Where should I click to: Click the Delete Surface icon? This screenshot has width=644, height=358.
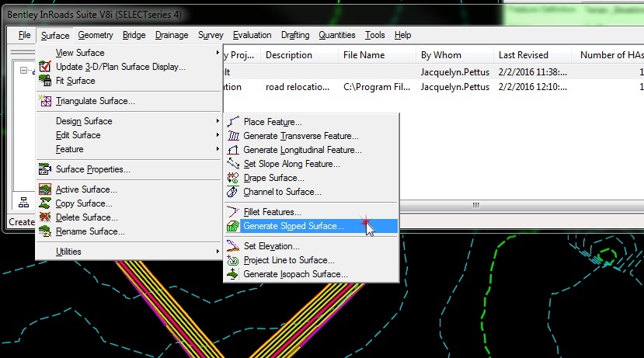(x=45, y=217)
